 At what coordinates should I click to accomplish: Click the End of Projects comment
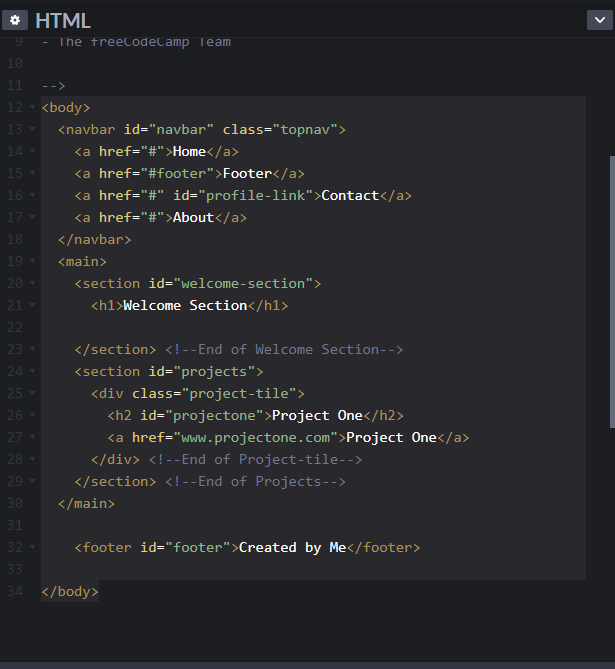click(x=255, y=482)
